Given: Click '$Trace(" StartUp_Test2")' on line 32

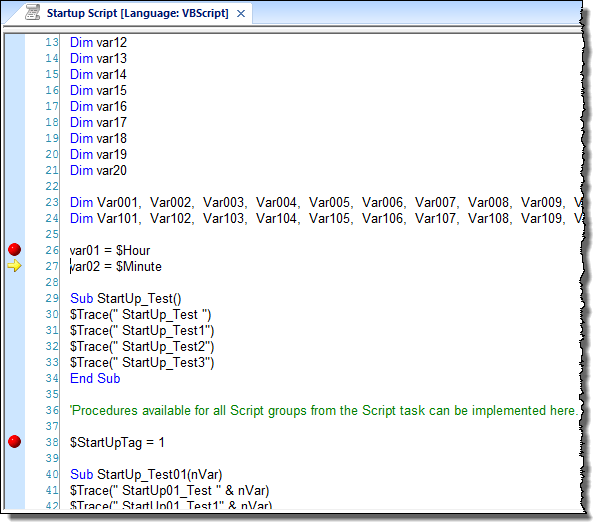Looking at the screenshot, I should pos(142,347).
